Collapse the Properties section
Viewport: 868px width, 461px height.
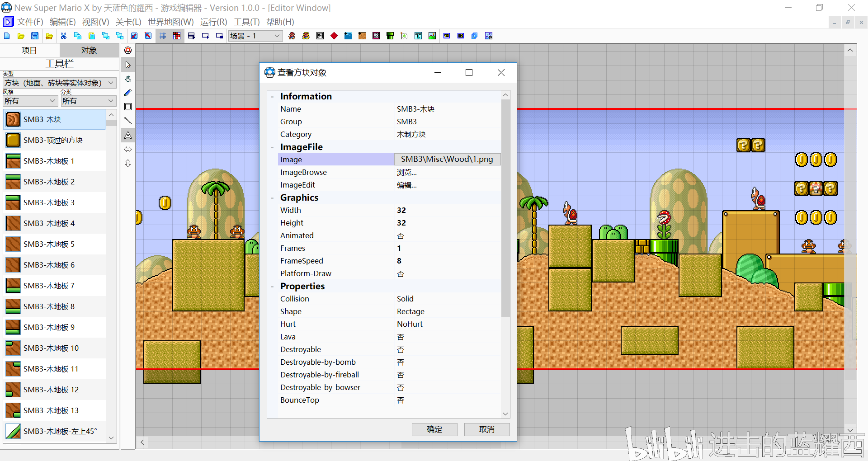[273, 287]
